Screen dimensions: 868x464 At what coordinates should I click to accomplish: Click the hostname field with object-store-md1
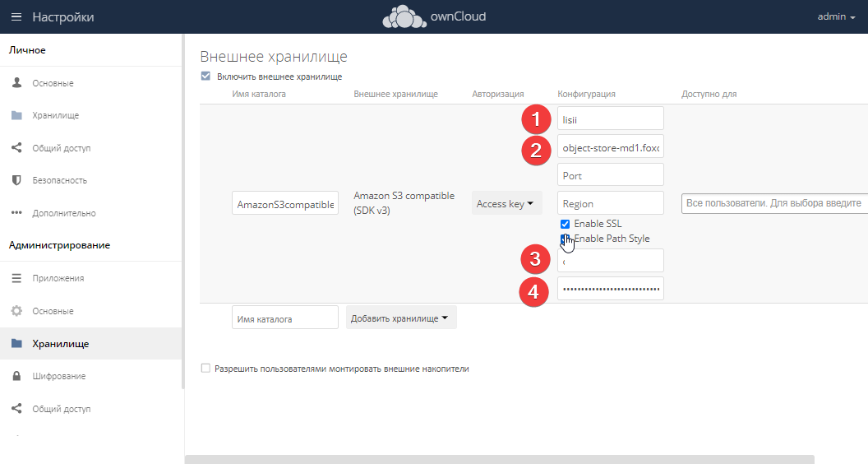point(611,147)
